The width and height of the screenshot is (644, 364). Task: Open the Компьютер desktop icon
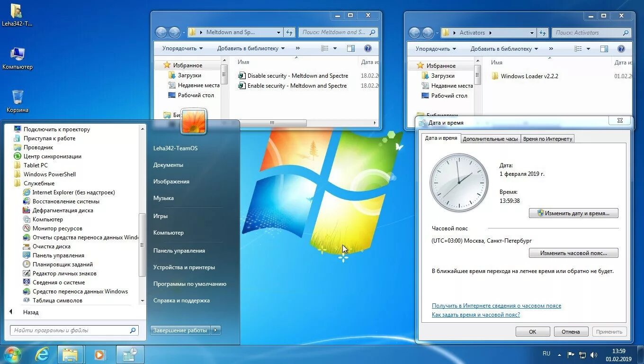pyautogui.click(x=18, y=59)
